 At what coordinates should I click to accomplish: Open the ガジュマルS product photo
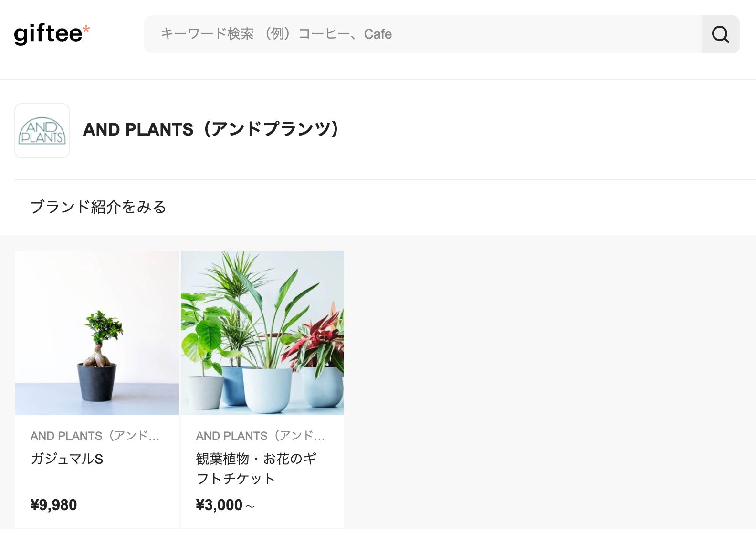(97, 333)
